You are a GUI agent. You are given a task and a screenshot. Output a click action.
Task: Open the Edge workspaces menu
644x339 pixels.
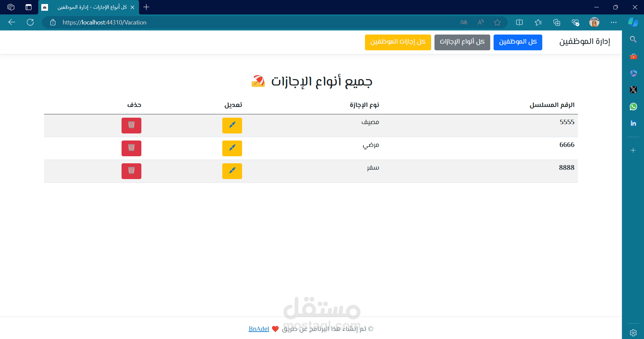[11, 7]
